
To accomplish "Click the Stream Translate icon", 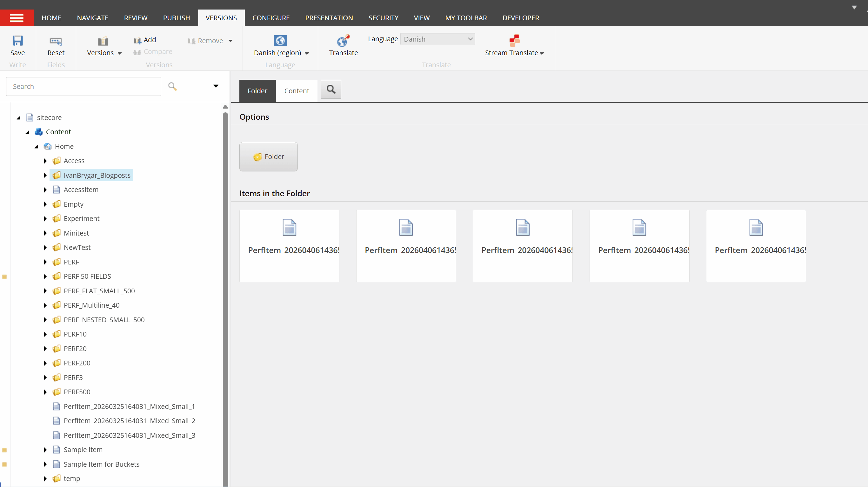I will click(514, 40).
